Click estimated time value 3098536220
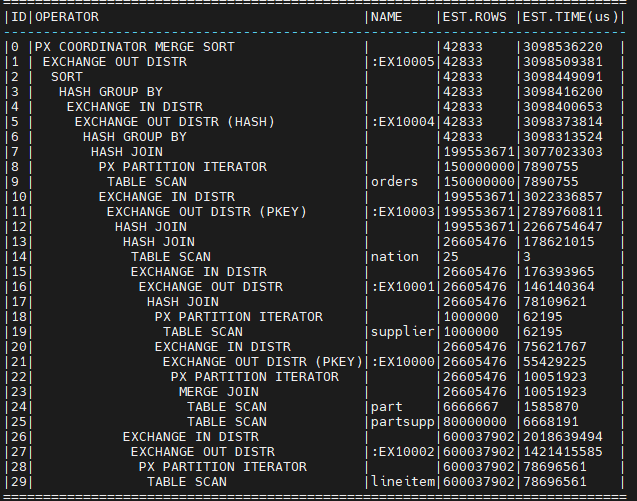Screen dimensions: 637x501 (563, 47)
